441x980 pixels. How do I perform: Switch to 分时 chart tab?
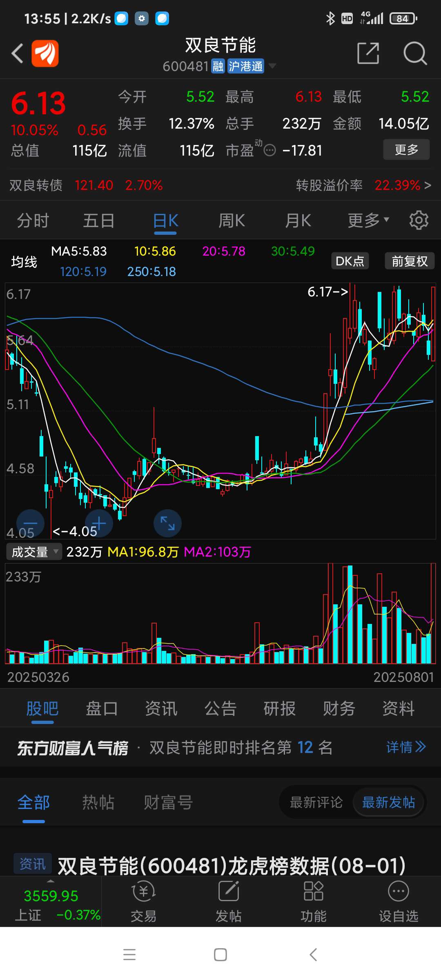(x=33, y=220)
